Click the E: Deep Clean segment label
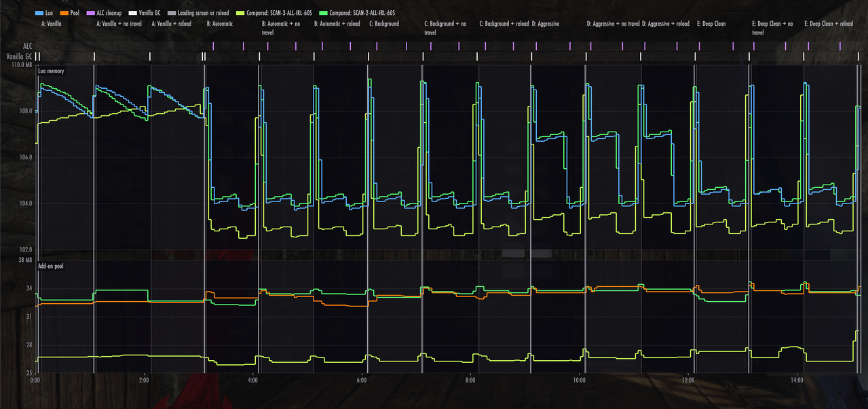This screenshot has width=868, height=409. click(711, 24)
